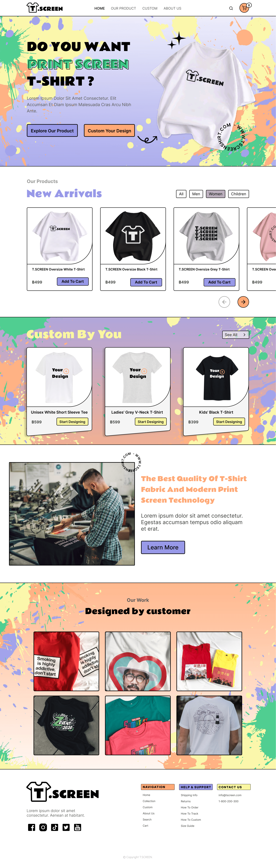
Task: Open the shopping cart icon
Action: (x=244, y=8)
